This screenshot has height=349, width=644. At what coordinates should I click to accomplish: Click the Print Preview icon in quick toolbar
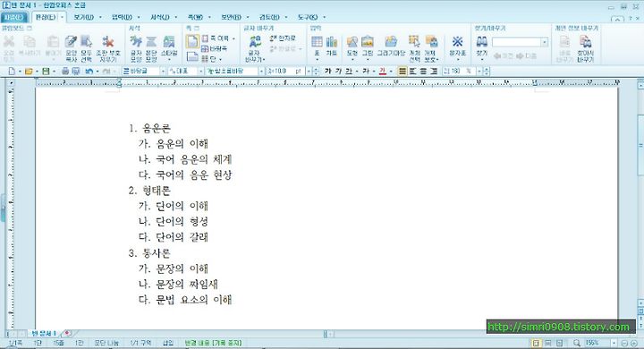pos(75,71)
